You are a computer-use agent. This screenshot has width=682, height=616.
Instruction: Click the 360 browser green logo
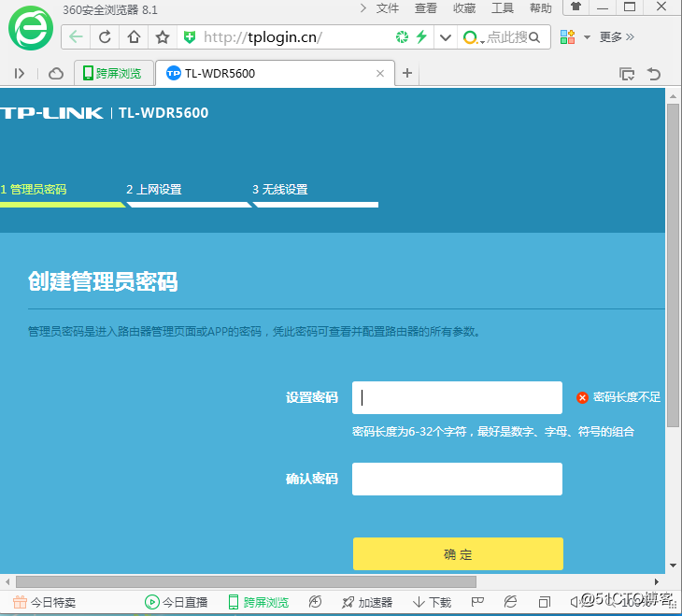31,28
